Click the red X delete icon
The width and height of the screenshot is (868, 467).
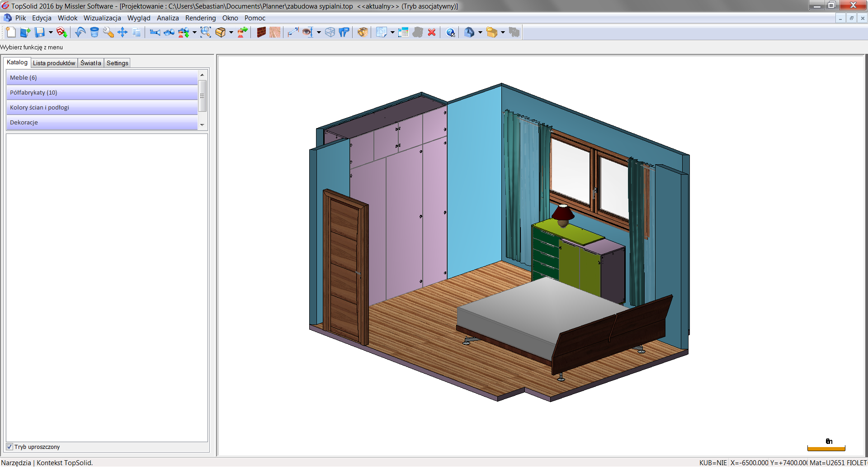[432, 32]
